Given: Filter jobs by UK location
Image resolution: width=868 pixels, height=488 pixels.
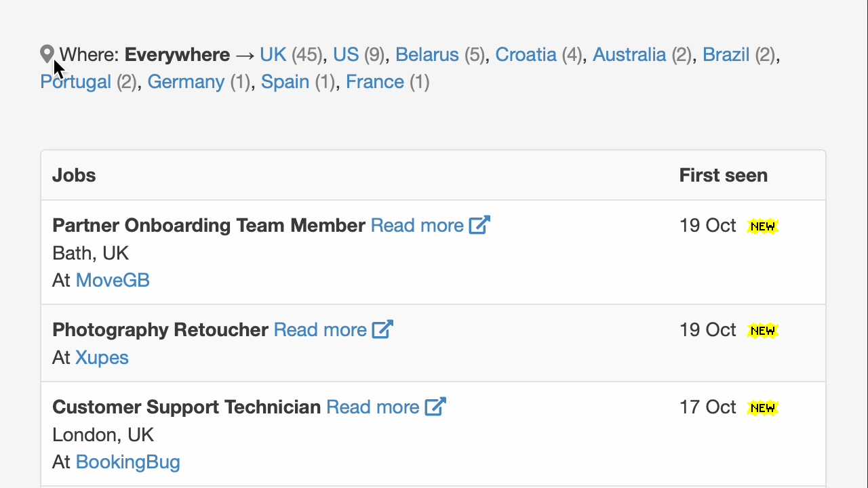Looking at the screenshot, I should click(273, 54).
